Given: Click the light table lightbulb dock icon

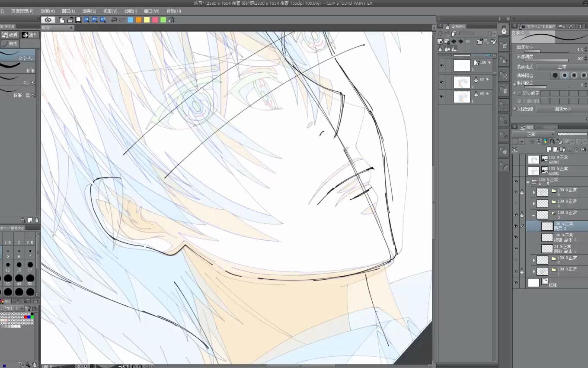Looking at the screenshot, I should click(504, 30).
